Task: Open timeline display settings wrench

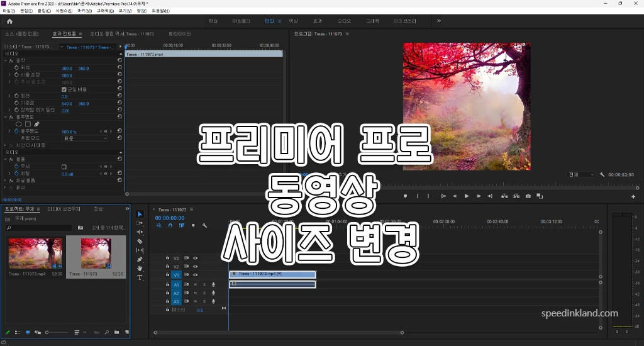Action: [204, 226]
